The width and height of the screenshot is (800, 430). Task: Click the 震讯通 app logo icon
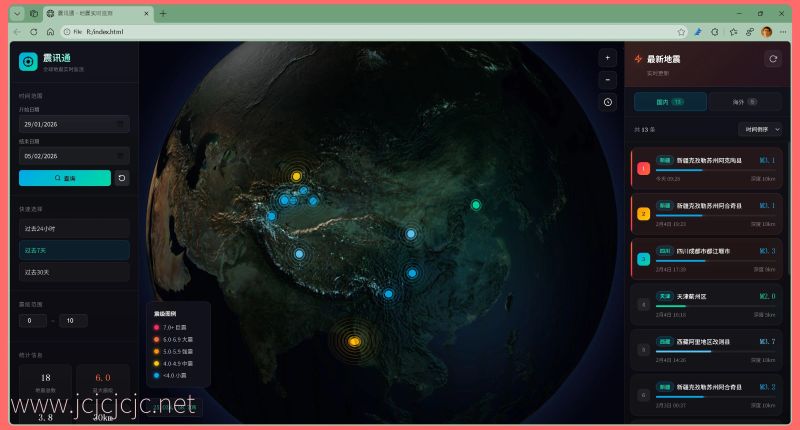point(28,62)
